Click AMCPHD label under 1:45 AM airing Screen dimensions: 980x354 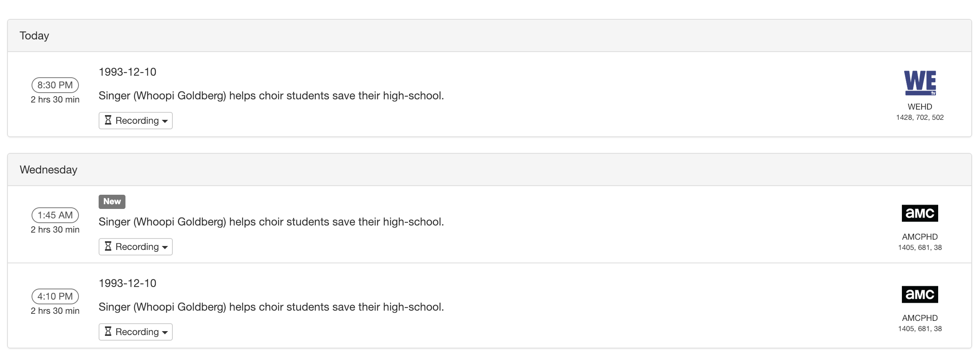[920, 237]
